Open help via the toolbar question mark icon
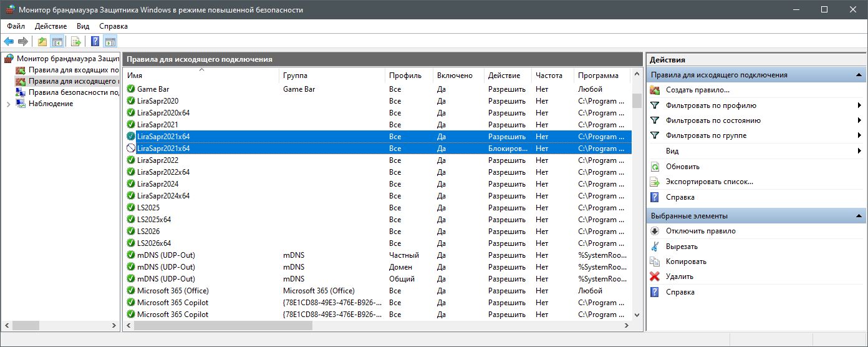Screen dimensions: 868x347 point(95,42)
